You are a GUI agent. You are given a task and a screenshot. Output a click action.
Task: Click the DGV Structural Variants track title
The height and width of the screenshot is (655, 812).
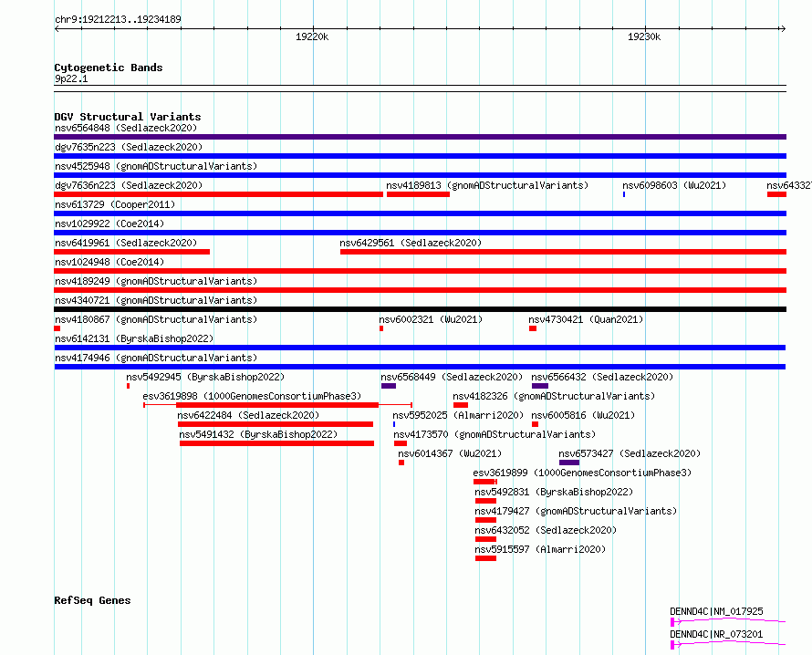click(128, 117)
